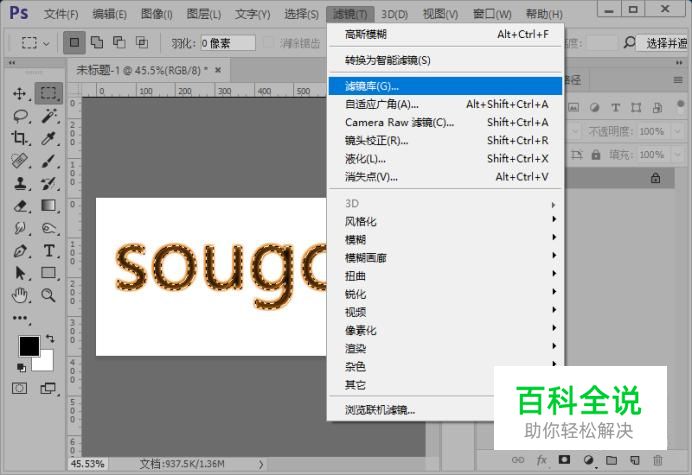
Task: Choose 高斯模糊 at top of menu
Action: (445, 34)
